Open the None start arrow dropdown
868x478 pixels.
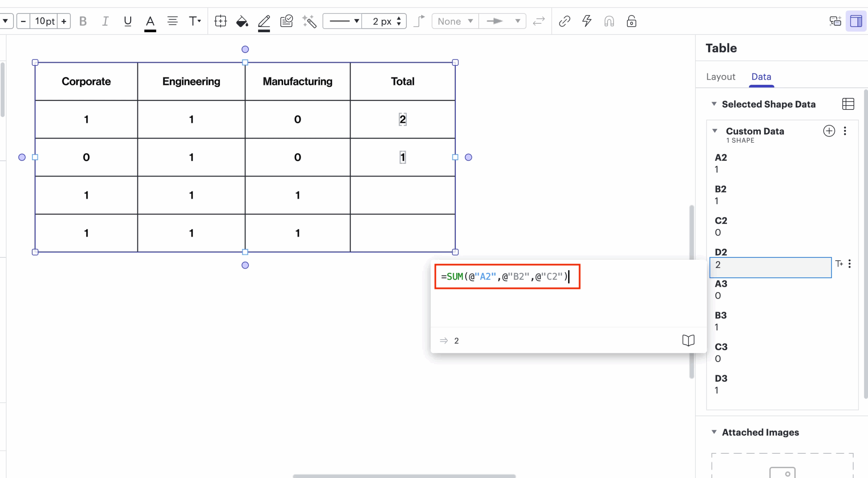455,21
